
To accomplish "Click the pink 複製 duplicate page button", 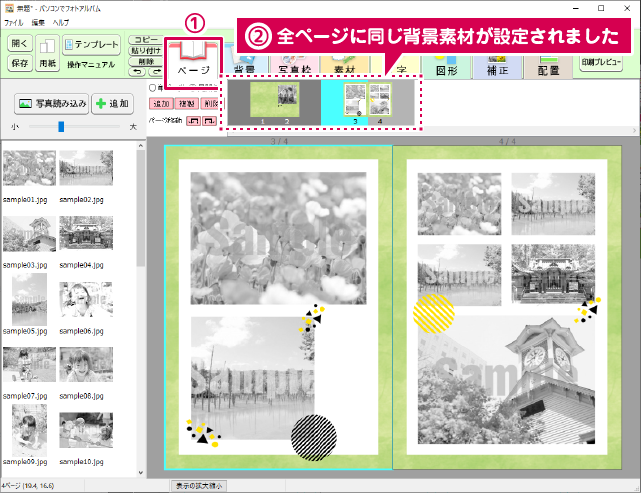I will (x=187, y=104).
